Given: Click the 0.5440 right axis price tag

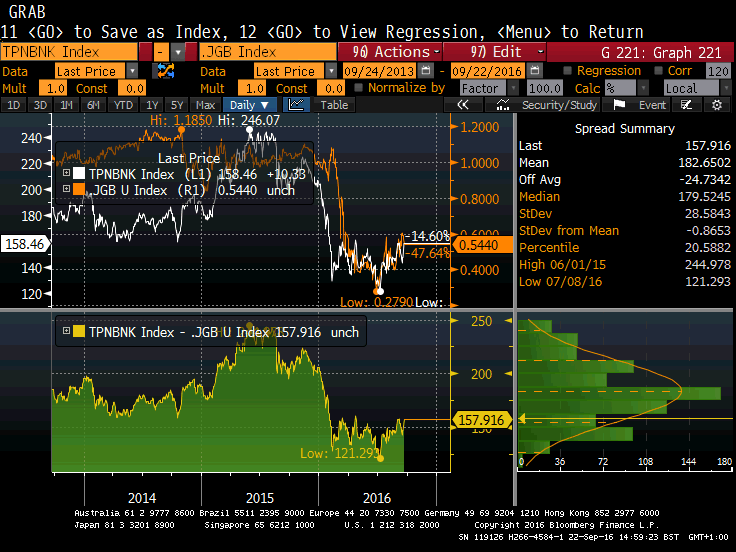Looking at the screenshot, I should [483, 245].
